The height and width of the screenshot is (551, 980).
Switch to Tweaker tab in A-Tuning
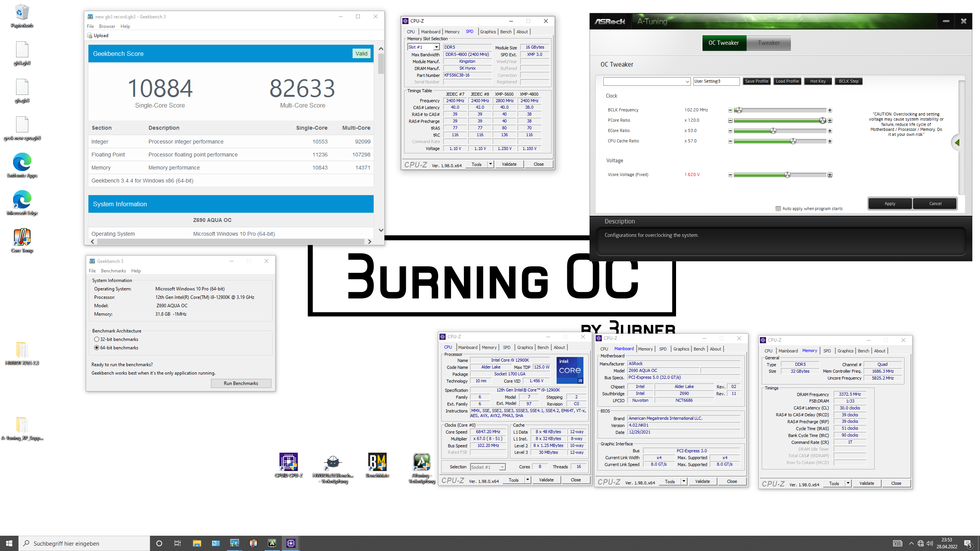(x=769, y=43)
